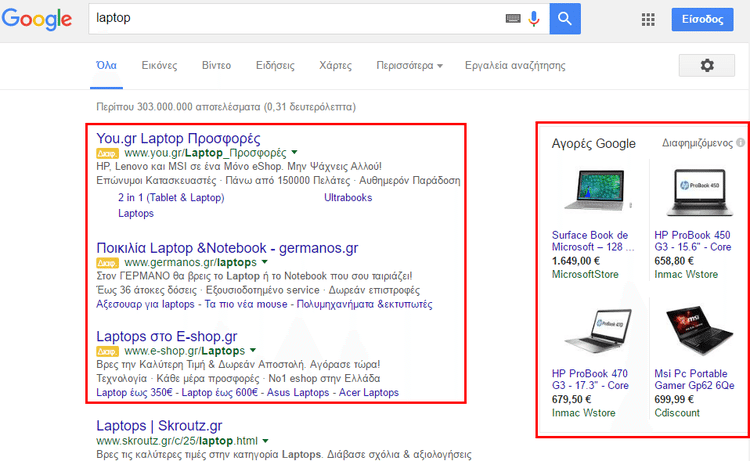Click the blue search magnifier button
The image size is (750, 461).
(x=565, y=19)
